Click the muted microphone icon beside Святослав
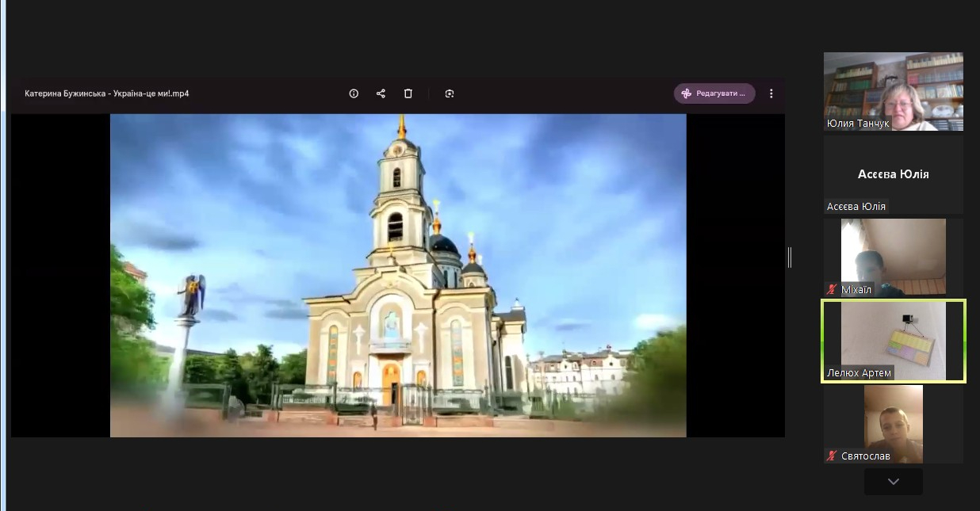980x511 pixels. coord(832,456)
